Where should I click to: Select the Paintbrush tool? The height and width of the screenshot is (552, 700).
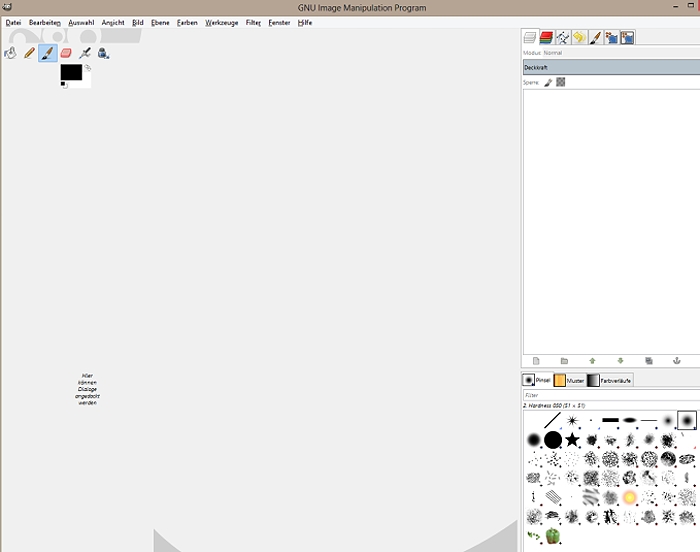coord(48,53)
